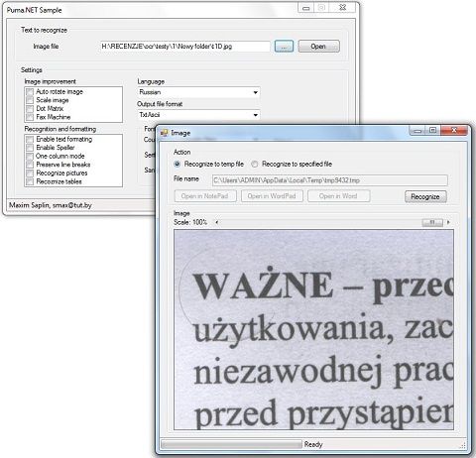
Task: Check the Fax Machine option
Action: pos(30,117)
